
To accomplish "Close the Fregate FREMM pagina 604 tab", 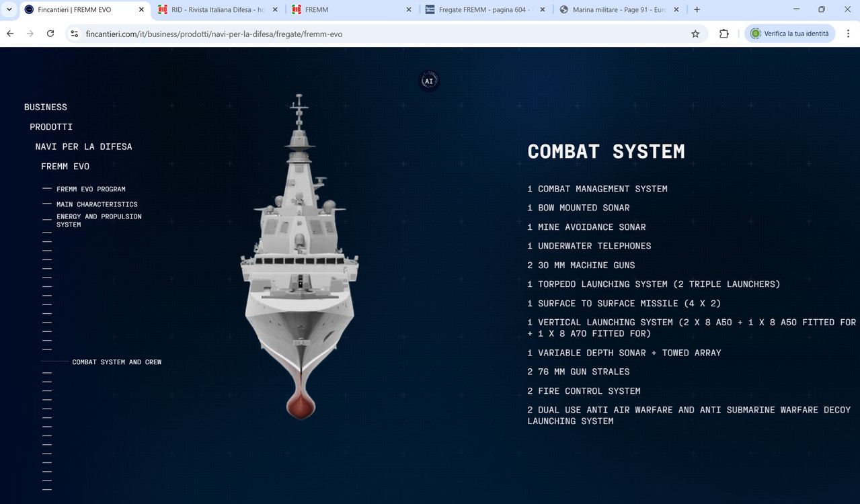I will (x=543, y=10).
